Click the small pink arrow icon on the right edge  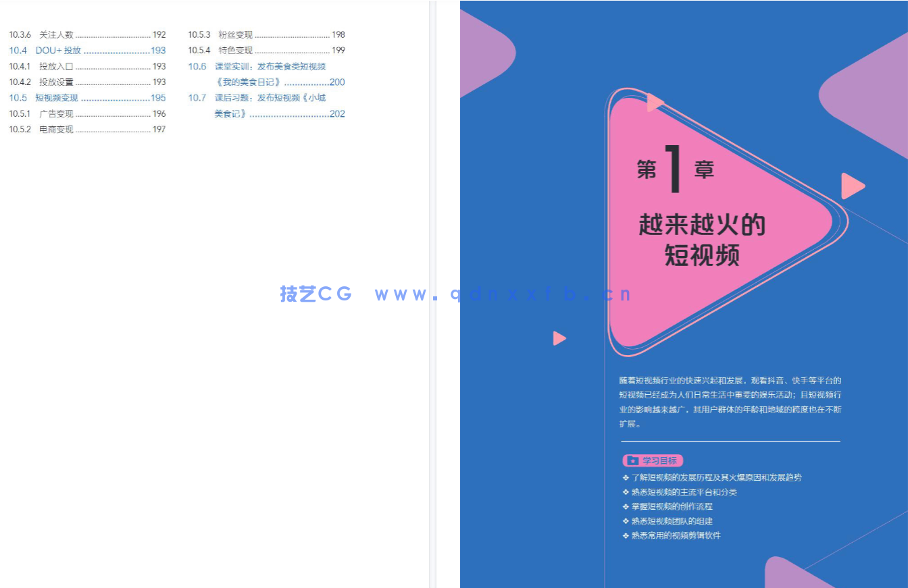(853, 184)
